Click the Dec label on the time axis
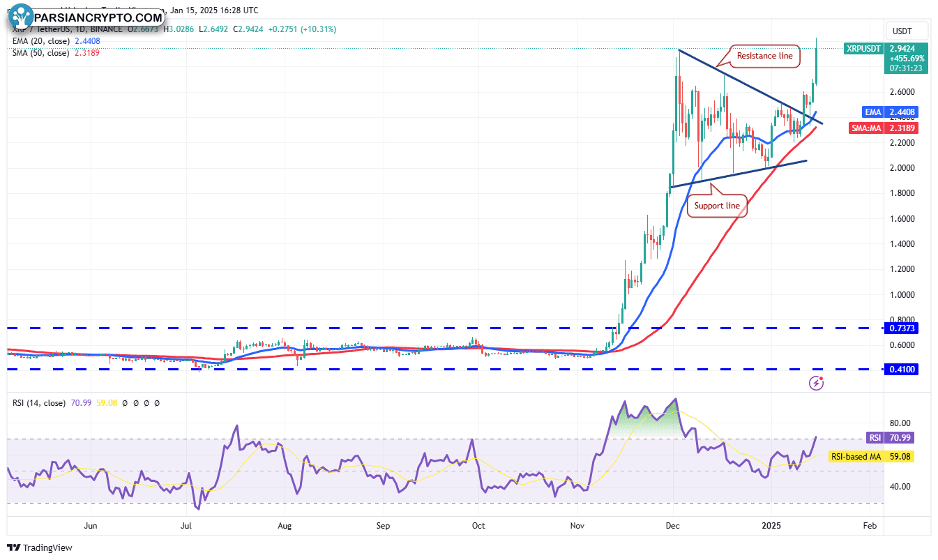Viewport: 938px width, 560px height. point(673,524)
